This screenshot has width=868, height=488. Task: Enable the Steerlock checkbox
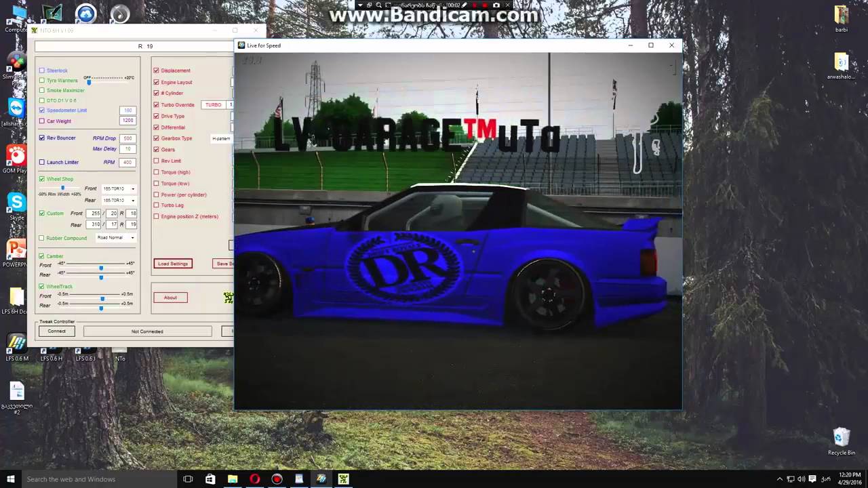(41, 70)
